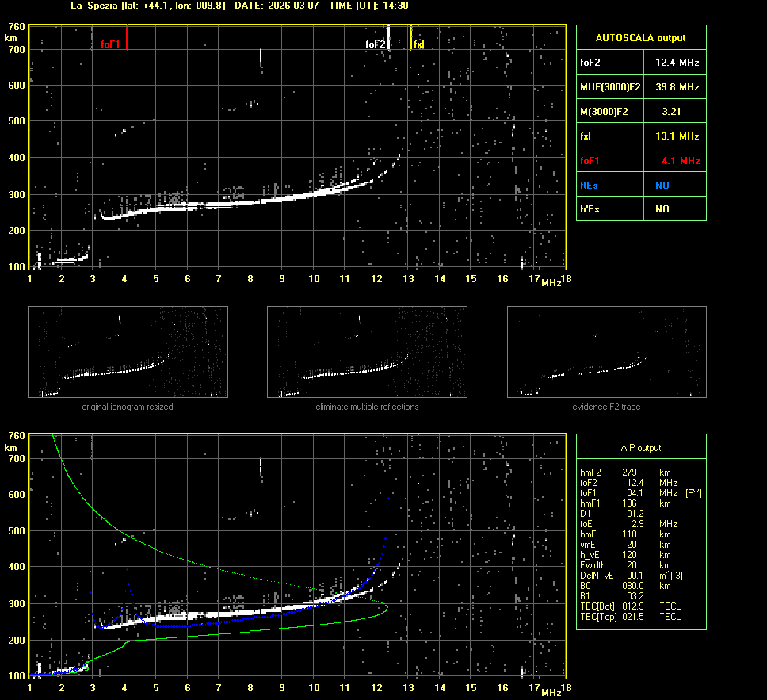Open the evidence F2 trace thumbnail
Viewport: 767px width, 700px height.
[606, 352]
